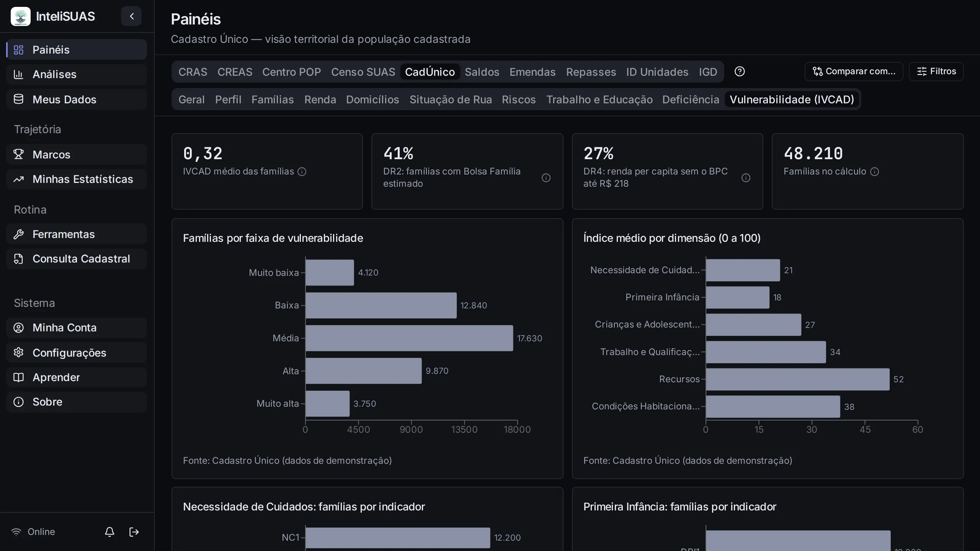
Task: Open Análises in the sidebar
Action: click(x=77, y=74)
